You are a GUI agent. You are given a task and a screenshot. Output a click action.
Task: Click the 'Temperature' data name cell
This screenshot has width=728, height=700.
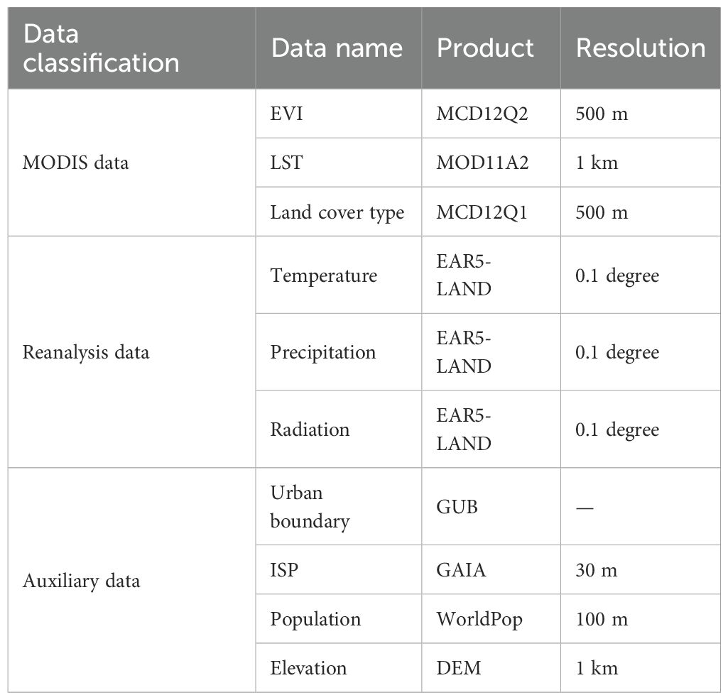tap(324, 275)
